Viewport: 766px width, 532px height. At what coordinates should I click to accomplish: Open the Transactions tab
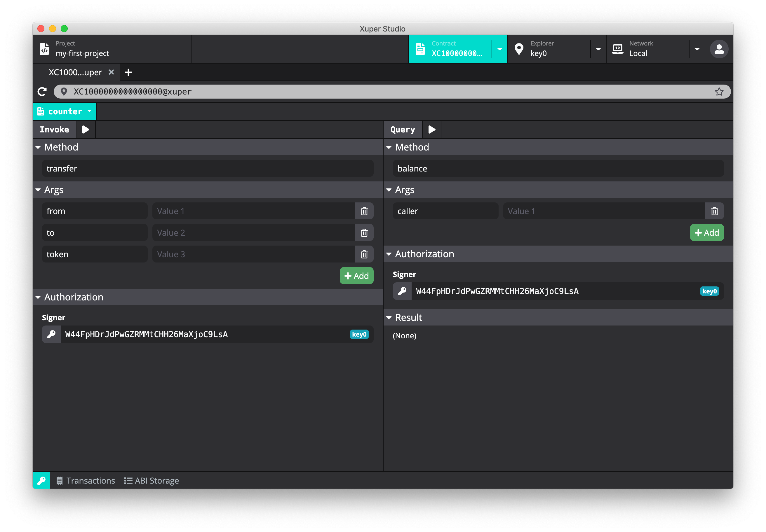tap(86, 480)
